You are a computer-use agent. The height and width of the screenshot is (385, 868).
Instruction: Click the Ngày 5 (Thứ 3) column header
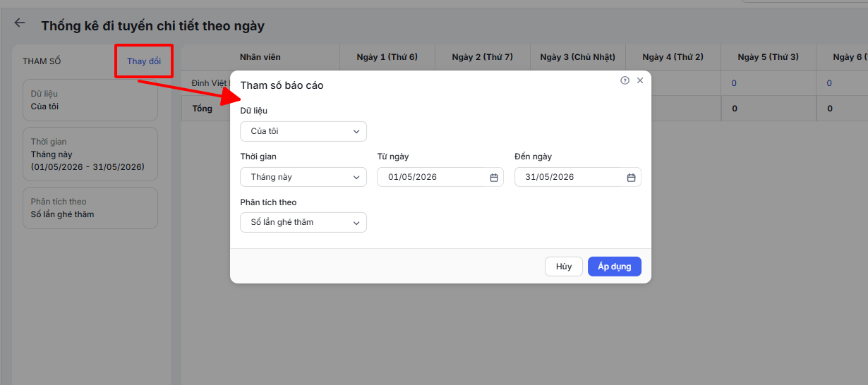click(768, 57)
